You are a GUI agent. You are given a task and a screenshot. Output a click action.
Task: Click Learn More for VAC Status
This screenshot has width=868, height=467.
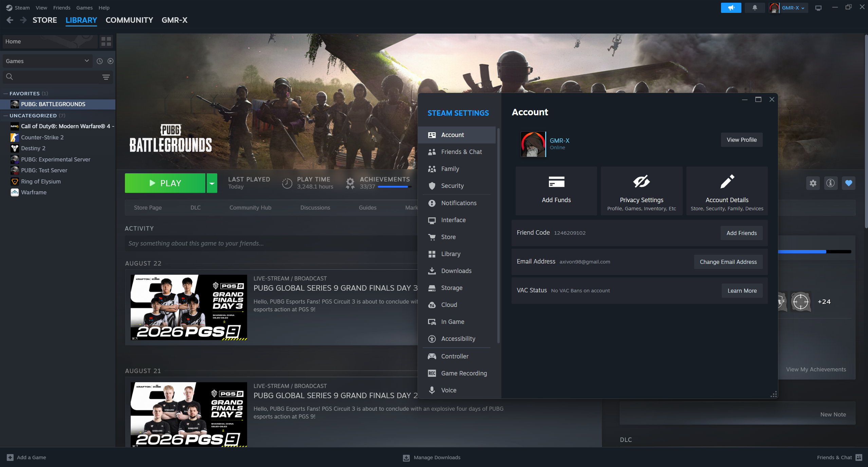(x=742, y=291)
